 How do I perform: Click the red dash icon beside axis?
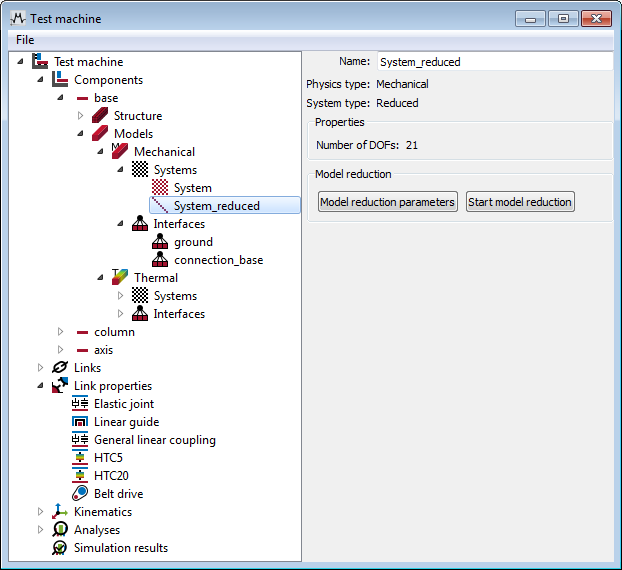coord(82,350)
